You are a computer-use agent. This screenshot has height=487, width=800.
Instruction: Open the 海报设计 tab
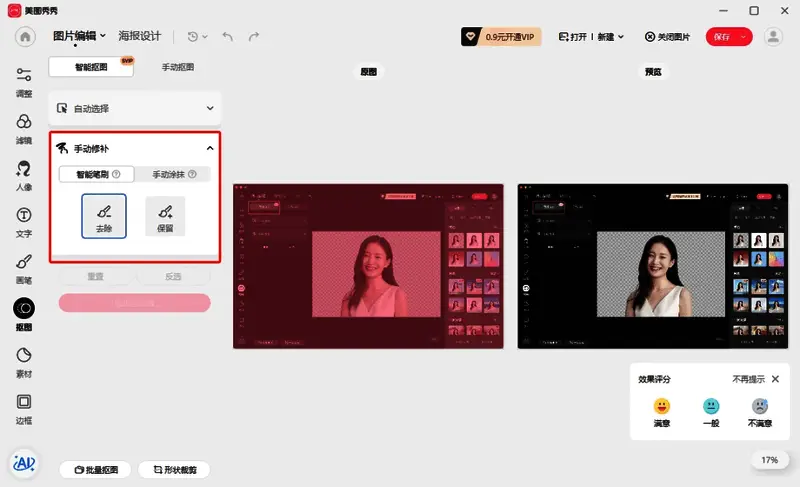pyautogui.click(x=140, y=36)
